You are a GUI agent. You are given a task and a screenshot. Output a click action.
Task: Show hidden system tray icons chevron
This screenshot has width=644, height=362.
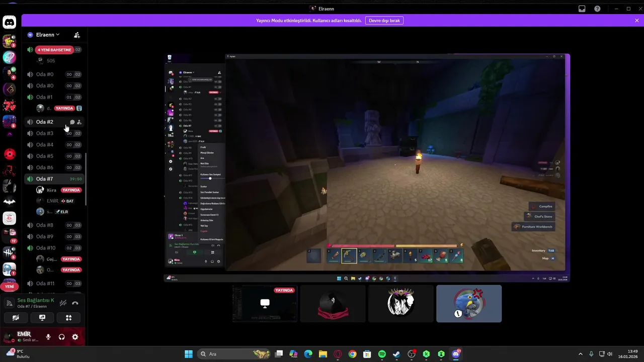click(580, 354)
